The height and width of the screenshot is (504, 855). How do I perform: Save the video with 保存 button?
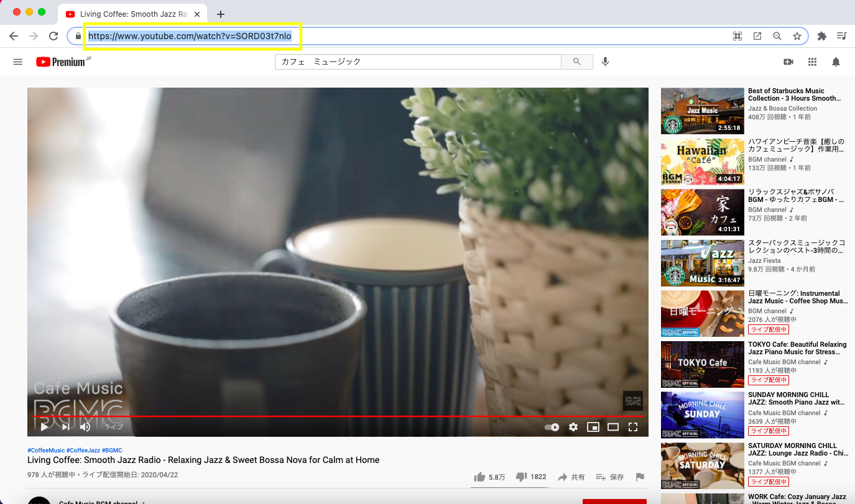[610, 477]
